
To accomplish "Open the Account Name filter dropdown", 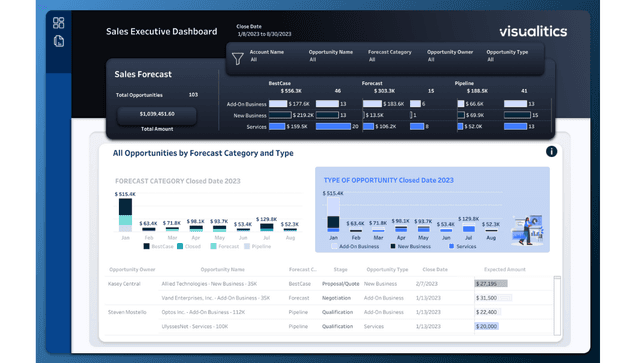I will [x=267, y=56].
